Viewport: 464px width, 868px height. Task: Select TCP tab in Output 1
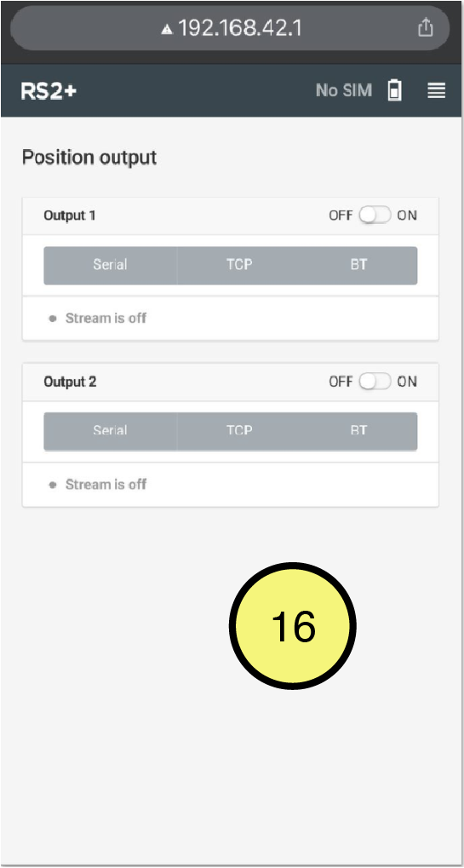pos(239,265)
